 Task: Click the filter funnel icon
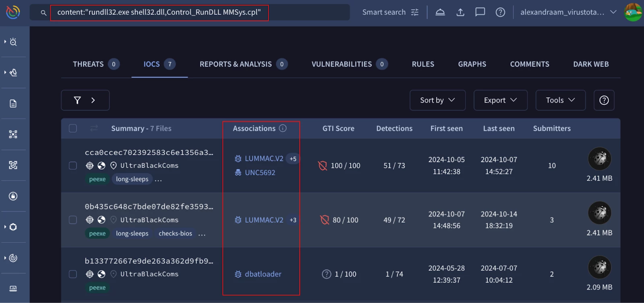point(77,100)
